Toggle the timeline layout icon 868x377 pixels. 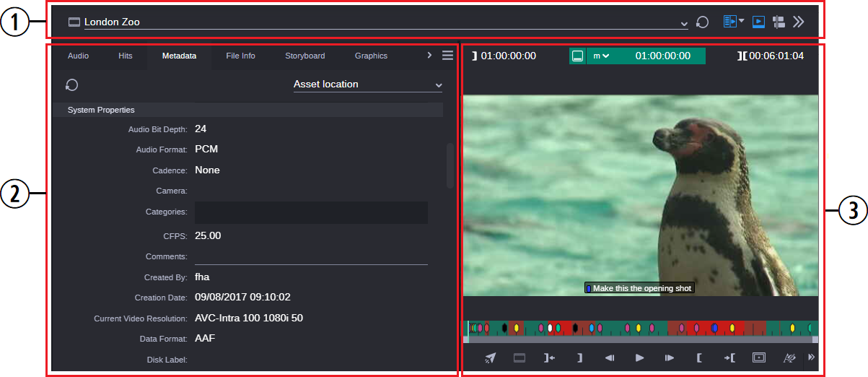point(779,22)
